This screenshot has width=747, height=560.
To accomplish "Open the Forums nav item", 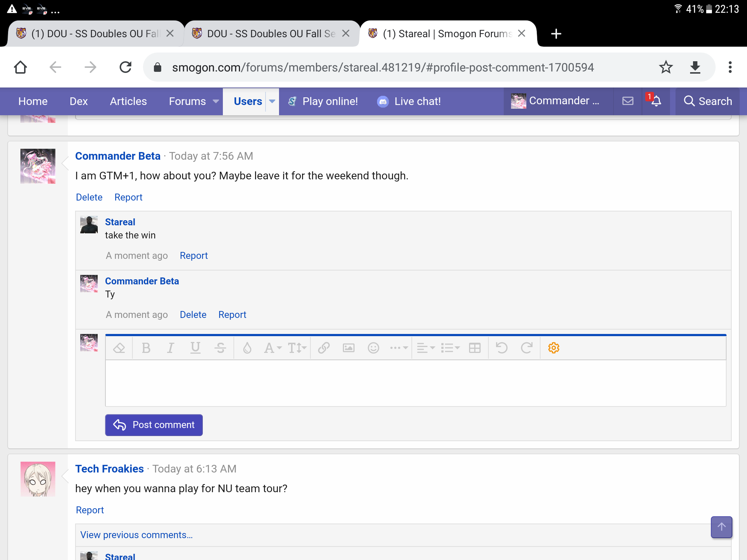I will 187,101.
